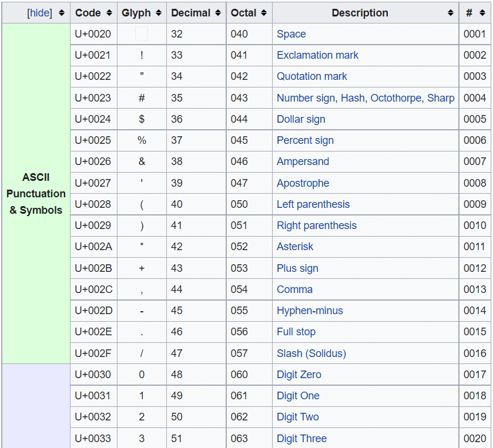Open the Asterisk article link
493x448 pixels.
click(x=295, y=247)
